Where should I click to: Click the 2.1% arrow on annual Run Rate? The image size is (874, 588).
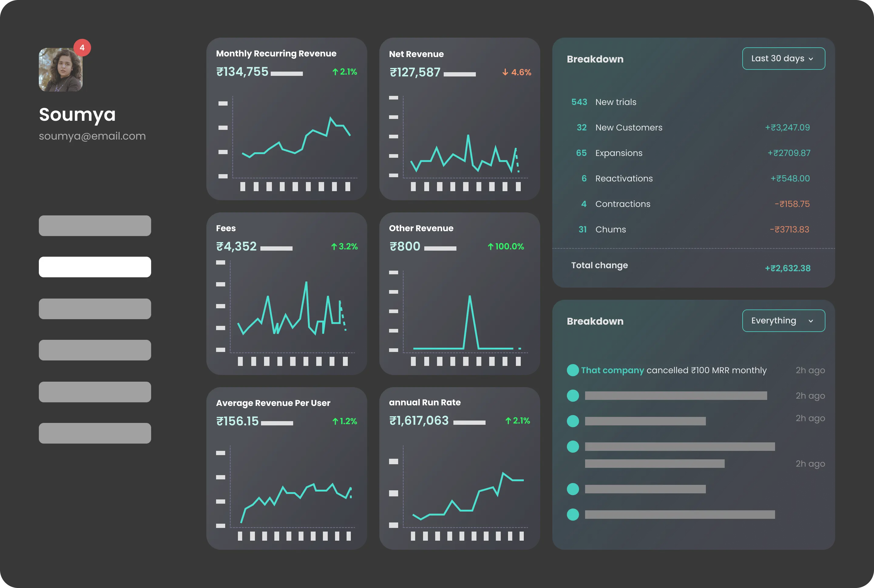tap(518, 421)
